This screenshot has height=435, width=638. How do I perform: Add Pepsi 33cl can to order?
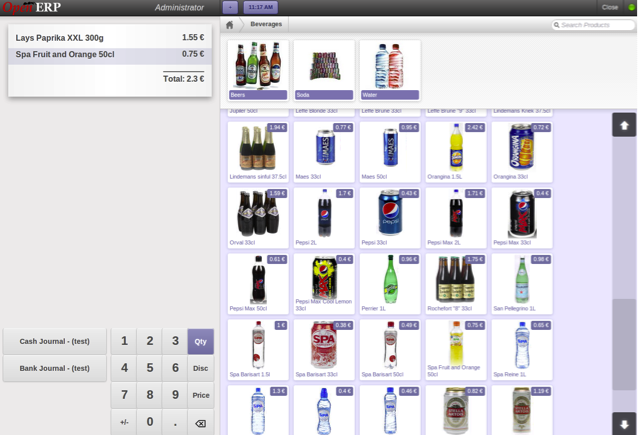coord(390,218)
